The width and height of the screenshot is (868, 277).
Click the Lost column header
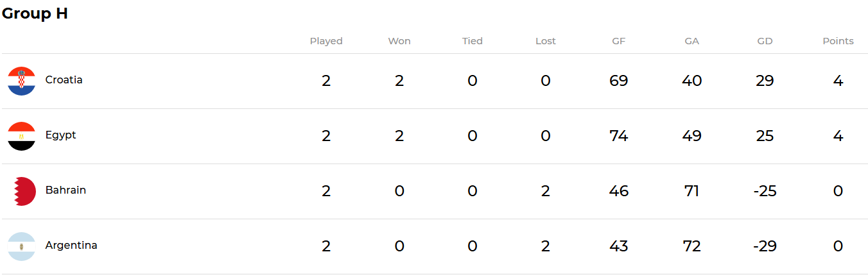[x=546, y=41]
